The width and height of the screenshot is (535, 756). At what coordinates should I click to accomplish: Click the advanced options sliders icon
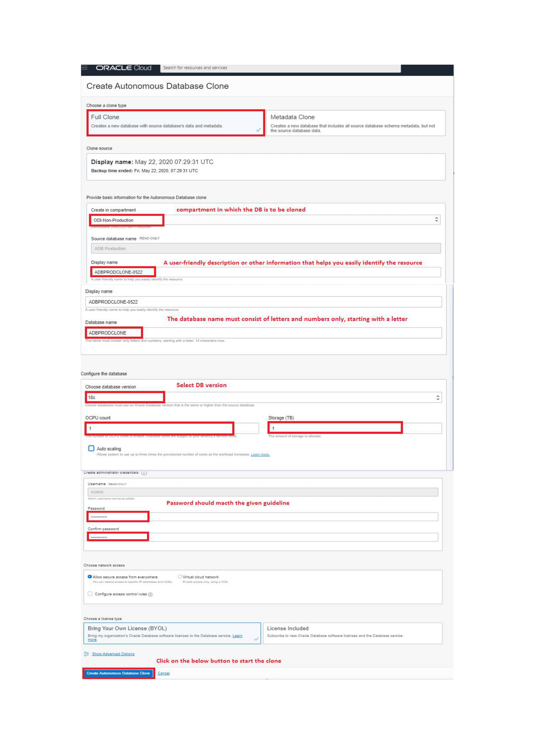point(86,654)
